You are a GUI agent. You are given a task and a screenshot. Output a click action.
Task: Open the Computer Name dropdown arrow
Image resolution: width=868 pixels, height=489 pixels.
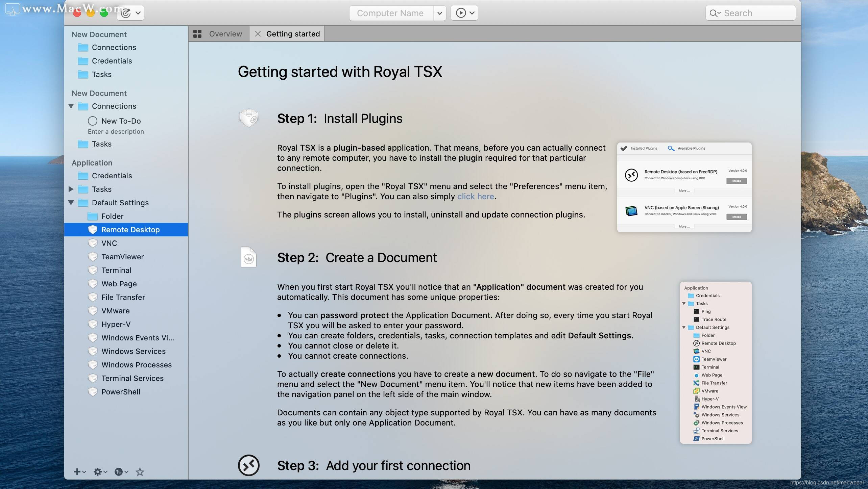(x=439, y=13)
